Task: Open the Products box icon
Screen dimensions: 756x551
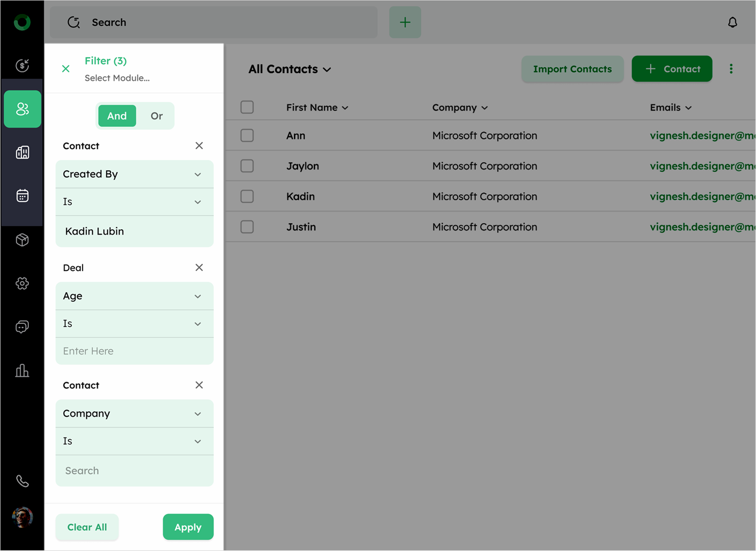Action: click(22, 240)
